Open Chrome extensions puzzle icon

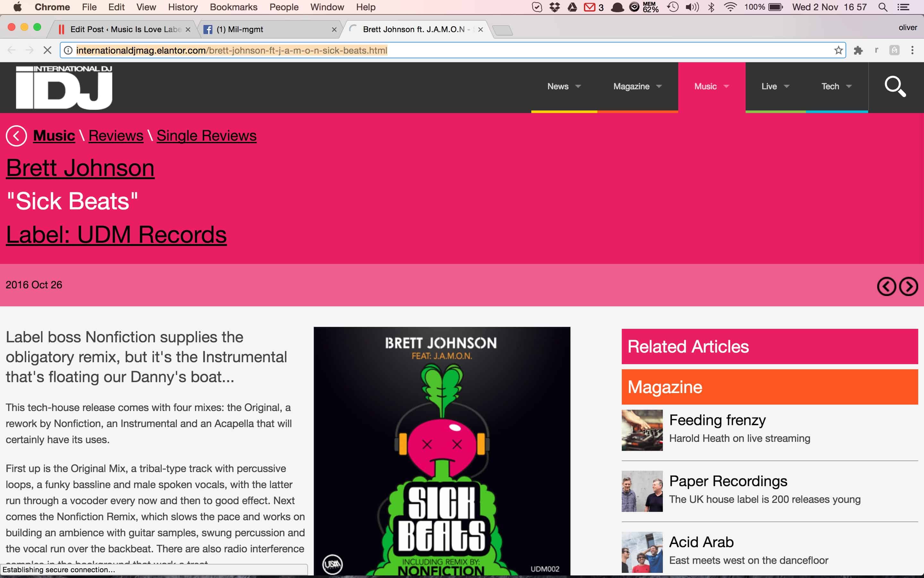[858, 50]
